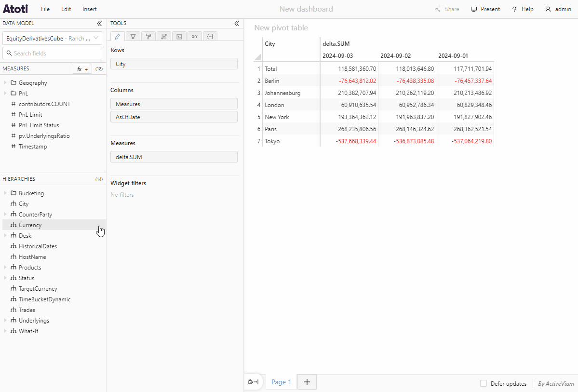The height and width of the screenshot is (392, 578).
Task: Collapse the Data Model panel
Action: (99, 24)
